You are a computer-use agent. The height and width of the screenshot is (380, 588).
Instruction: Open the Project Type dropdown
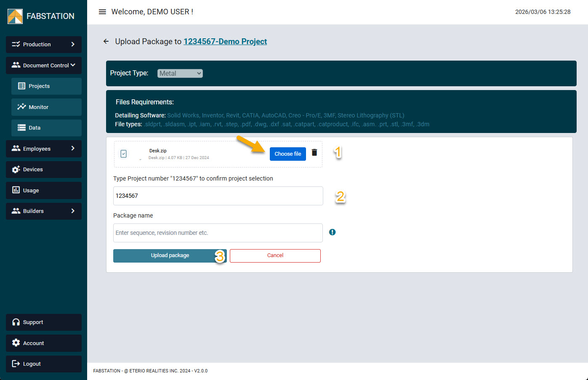pyautogui.click(x=180, y=73)
